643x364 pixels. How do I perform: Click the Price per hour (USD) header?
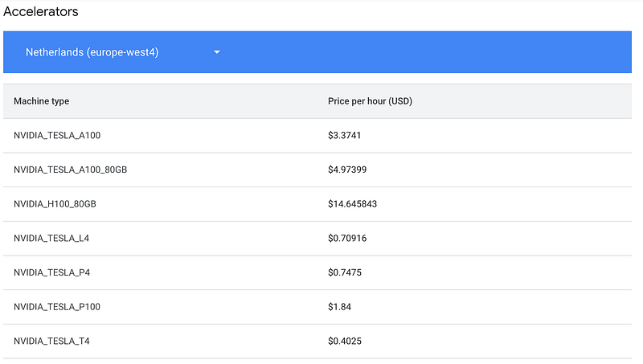coord(370,101)
